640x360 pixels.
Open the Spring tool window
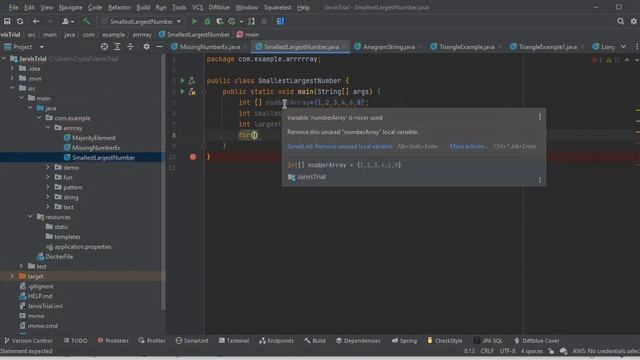(404, 340)
